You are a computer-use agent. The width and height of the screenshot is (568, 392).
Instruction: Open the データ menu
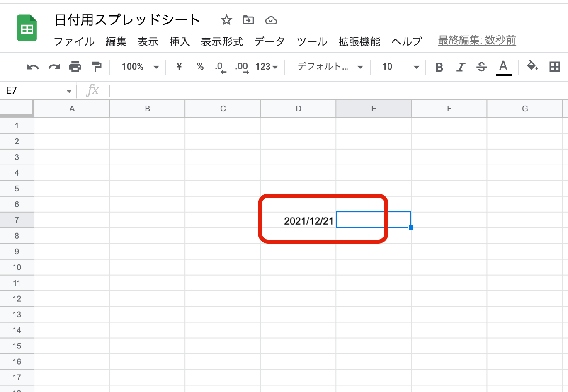[269, 41]
